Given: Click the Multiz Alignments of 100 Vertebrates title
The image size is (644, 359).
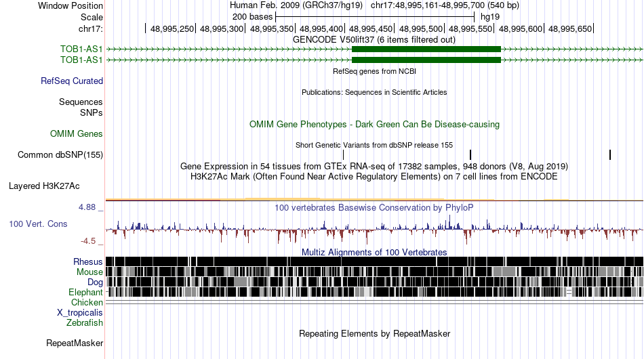Looking at the screenshot, I should (x=374, y=252).
